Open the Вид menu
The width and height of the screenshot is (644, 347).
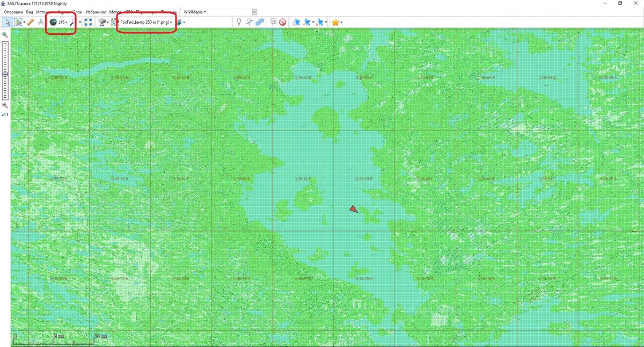(30, 12)
